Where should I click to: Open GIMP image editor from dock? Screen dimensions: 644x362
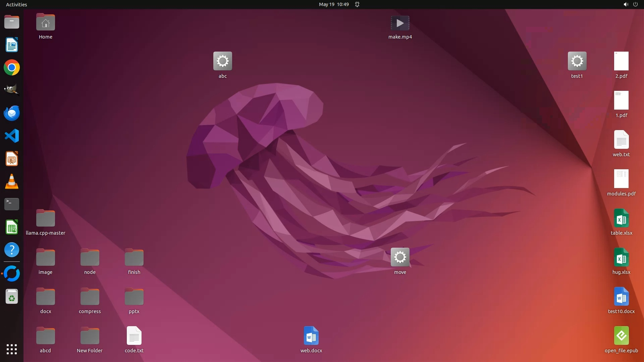coord(12,90)
